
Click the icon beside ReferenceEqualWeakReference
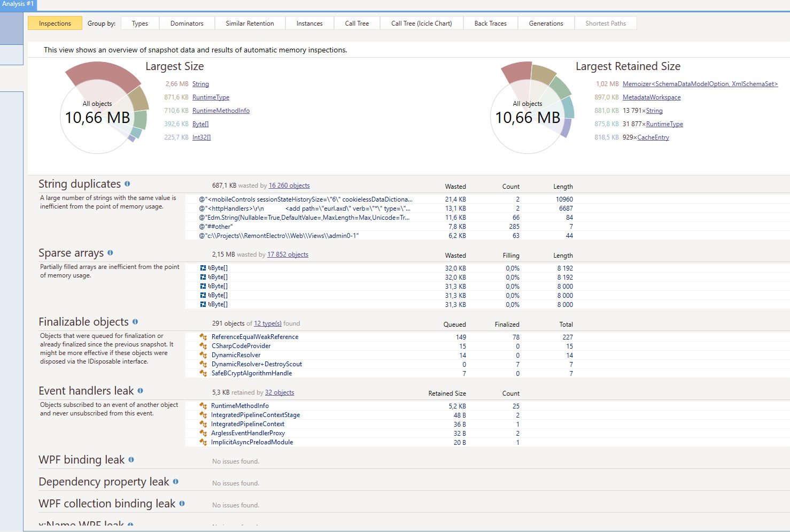(203, 337)
